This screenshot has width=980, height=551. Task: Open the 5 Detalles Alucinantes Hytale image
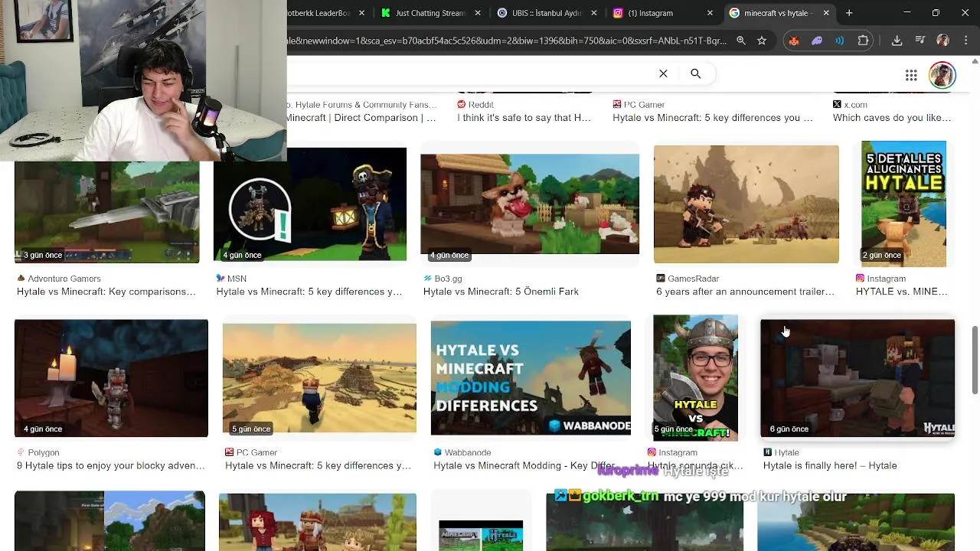pos(903,204)
